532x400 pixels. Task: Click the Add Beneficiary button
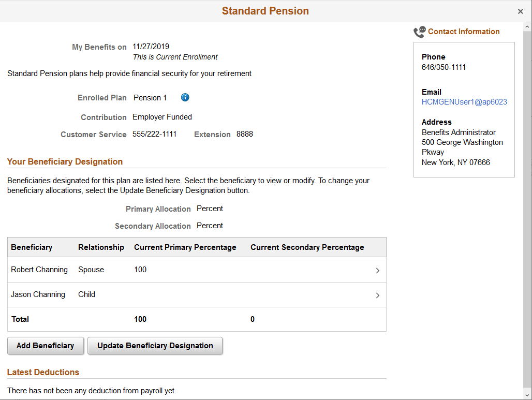[46, 345]
